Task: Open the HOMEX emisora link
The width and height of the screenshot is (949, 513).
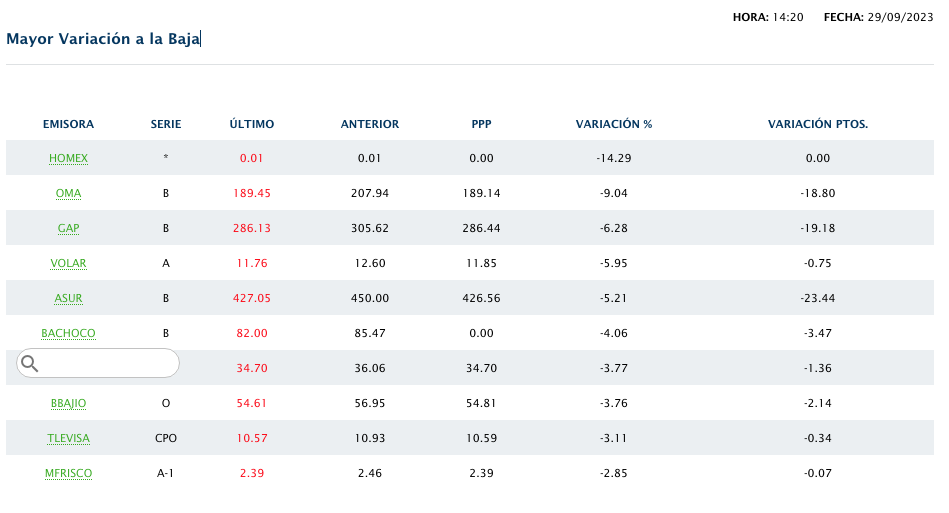Action: click(x=68, y=158)
